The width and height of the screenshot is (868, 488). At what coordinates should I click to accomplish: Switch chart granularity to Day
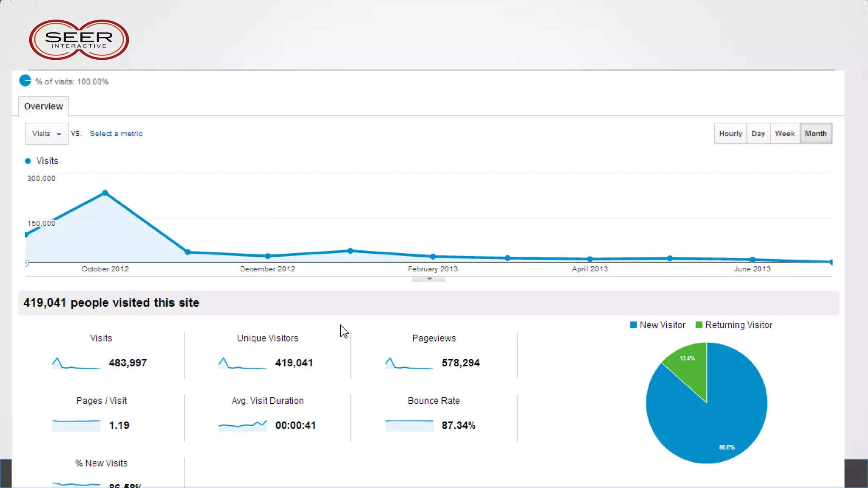758,133
